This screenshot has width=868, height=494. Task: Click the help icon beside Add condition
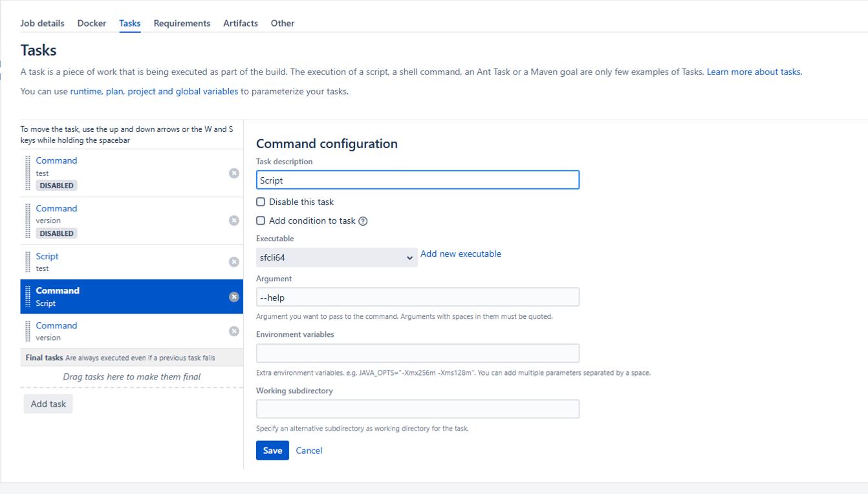(363, 221)
